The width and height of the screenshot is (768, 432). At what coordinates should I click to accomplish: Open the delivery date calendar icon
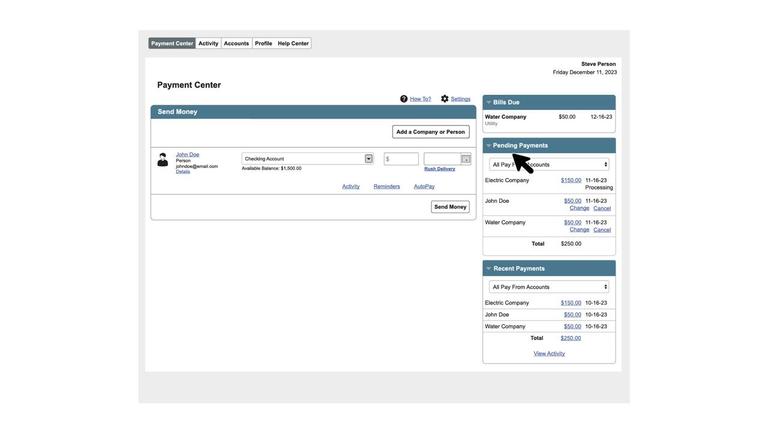(466, 159)
